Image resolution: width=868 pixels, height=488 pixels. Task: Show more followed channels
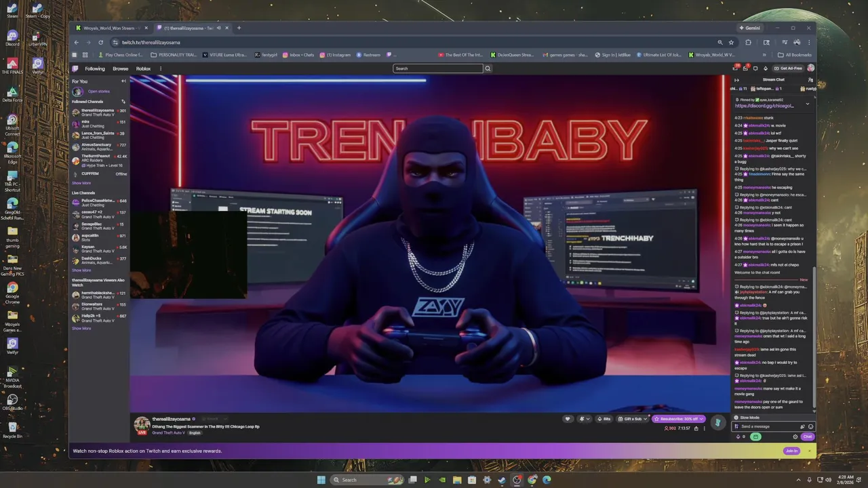(81, 183)
